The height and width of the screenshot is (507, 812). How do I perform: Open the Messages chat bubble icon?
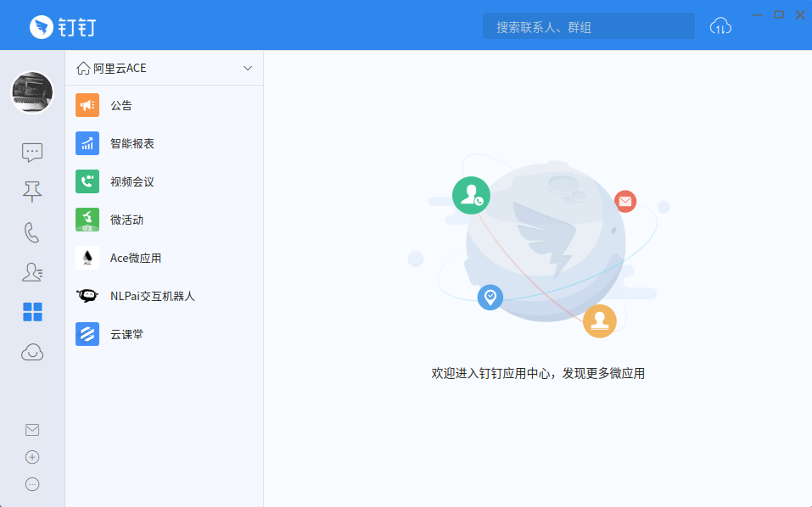coord(32,153)
